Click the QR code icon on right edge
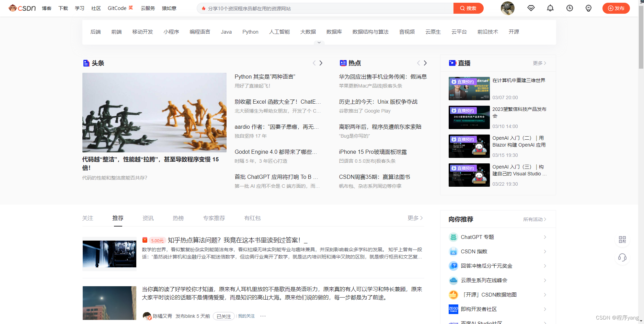 coord(622,240)
